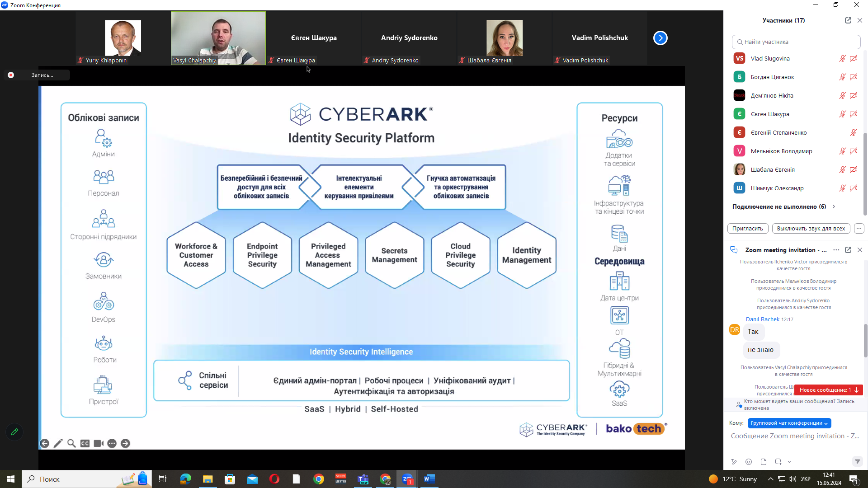
Task: Click the Windows taskbar search box
Action: 87,479
